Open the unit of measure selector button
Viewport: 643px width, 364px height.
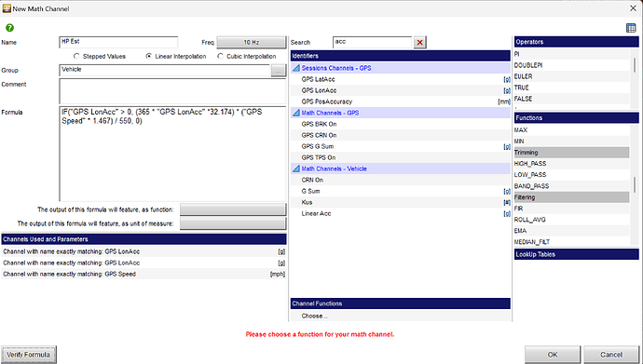click(233, 223)
